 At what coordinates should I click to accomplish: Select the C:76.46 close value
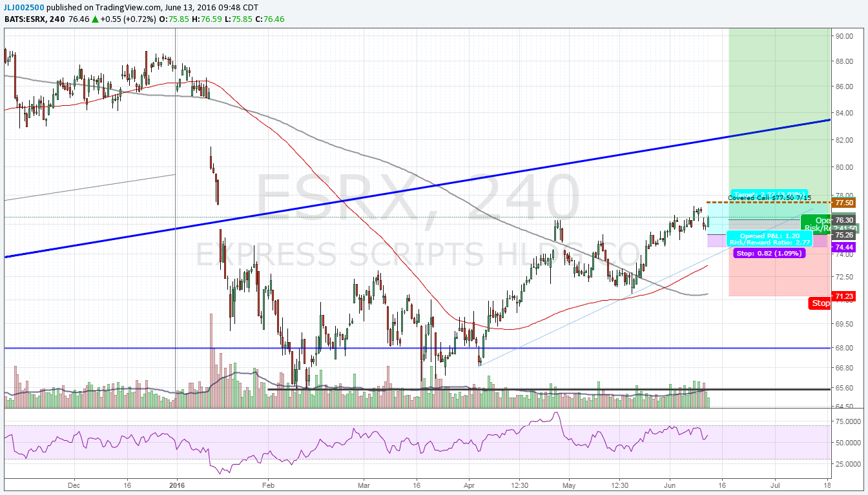(270, 19)
